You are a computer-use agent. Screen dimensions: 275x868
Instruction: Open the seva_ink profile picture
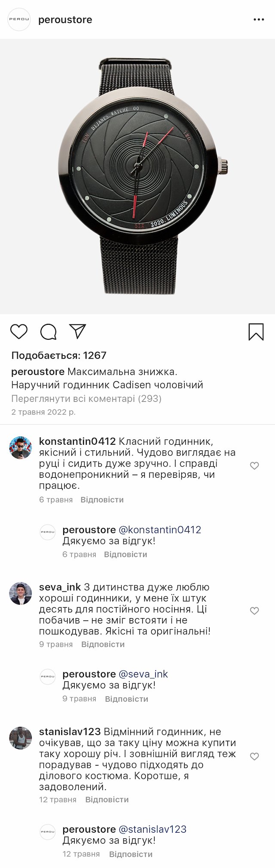(21, 594)
